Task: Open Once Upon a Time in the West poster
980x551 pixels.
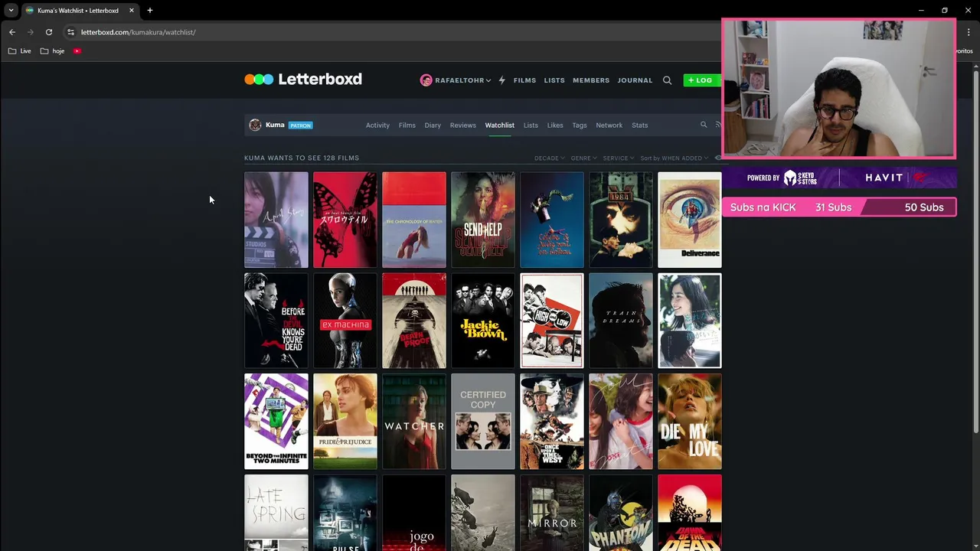Action: pos(552,422)
